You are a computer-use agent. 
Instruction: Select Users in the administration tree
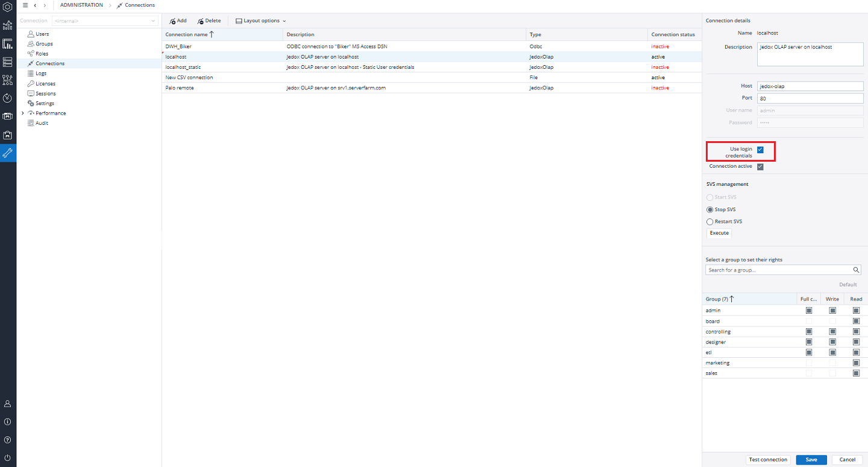click(x=42, y=34)
